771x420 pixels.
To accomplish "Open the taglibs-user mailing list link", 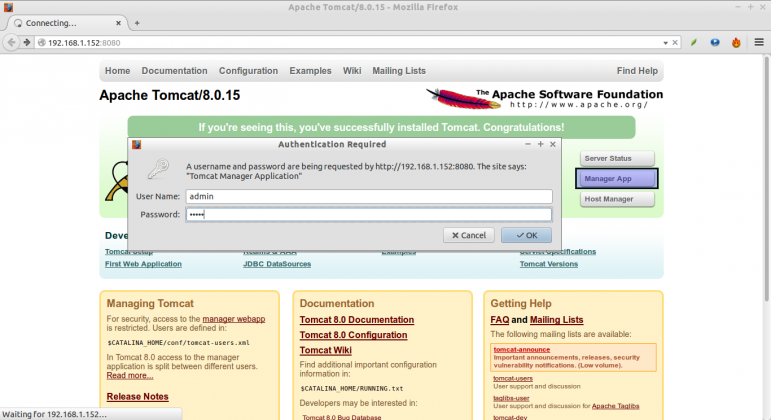I will pos(511,398).
